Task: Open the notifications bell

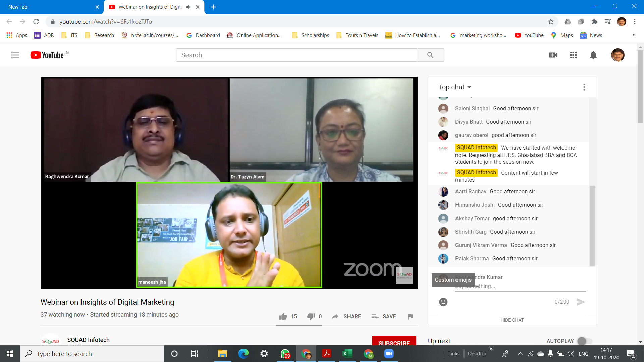Action: [x=593, y=55]
